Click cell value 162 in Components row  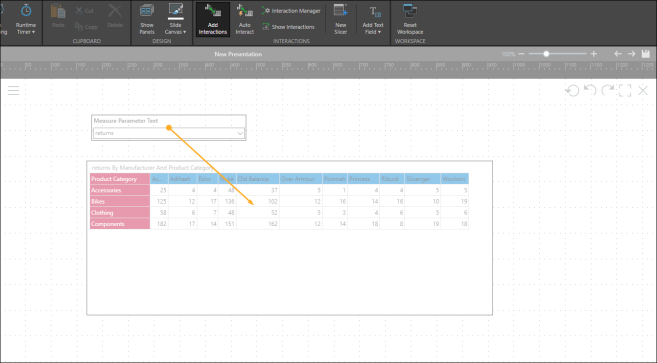tap(273, 224)
